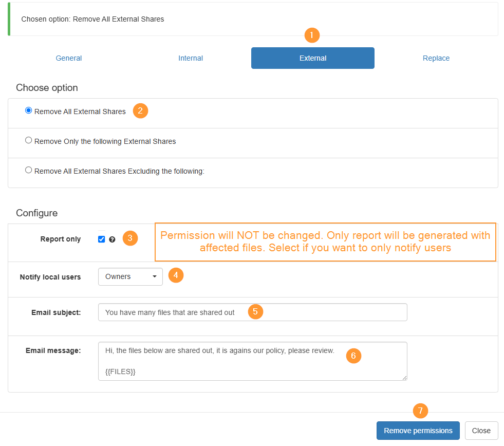Close the dialog with the Close button

click(x=481, y=431)
